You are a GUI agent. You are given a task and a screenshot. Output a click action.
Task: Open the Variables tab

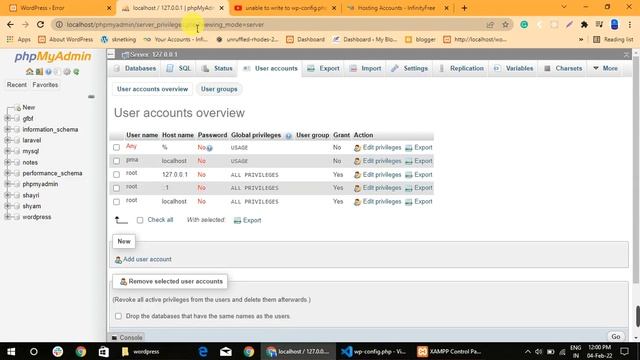point(513,68)
